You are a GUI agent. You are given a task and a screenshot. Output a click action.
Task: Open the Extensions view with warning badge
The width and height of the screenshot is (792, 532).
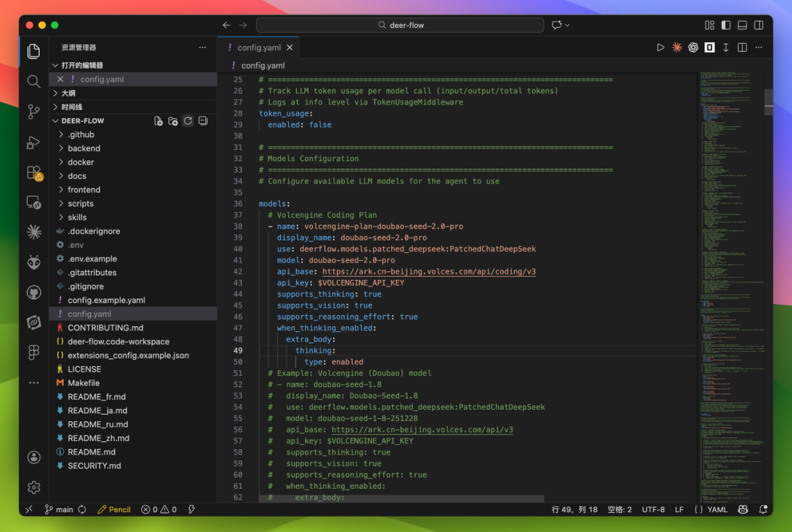pyautogui.click(x=34, y=172)
